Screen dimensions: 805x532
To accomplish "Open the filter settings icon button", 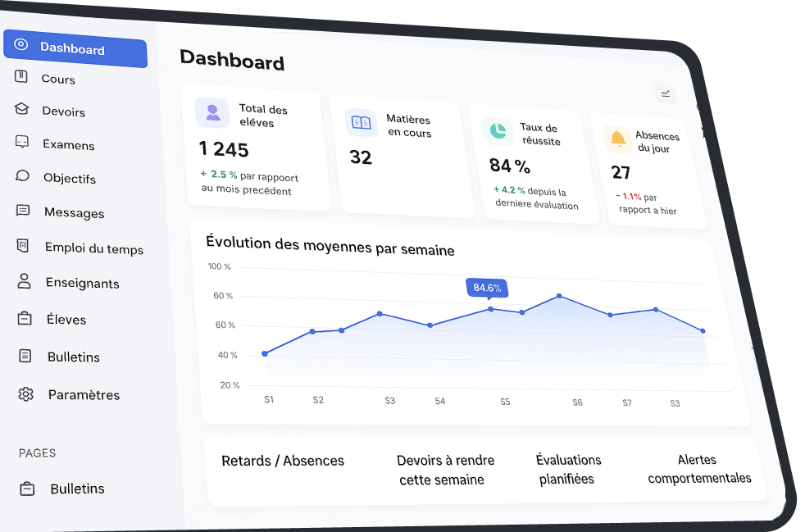I will point(666,93).
